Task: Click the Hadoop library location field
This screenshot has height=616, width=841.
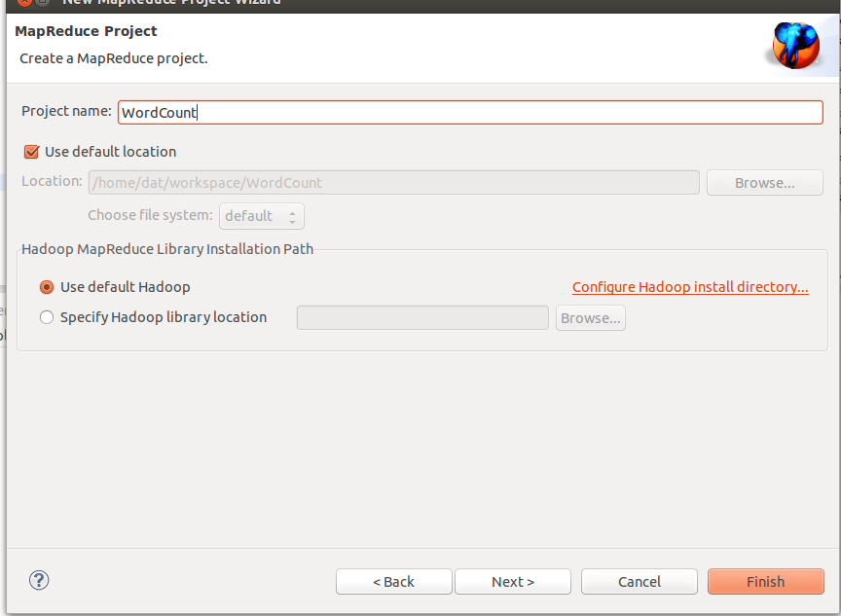Action: tap(422, 318)
